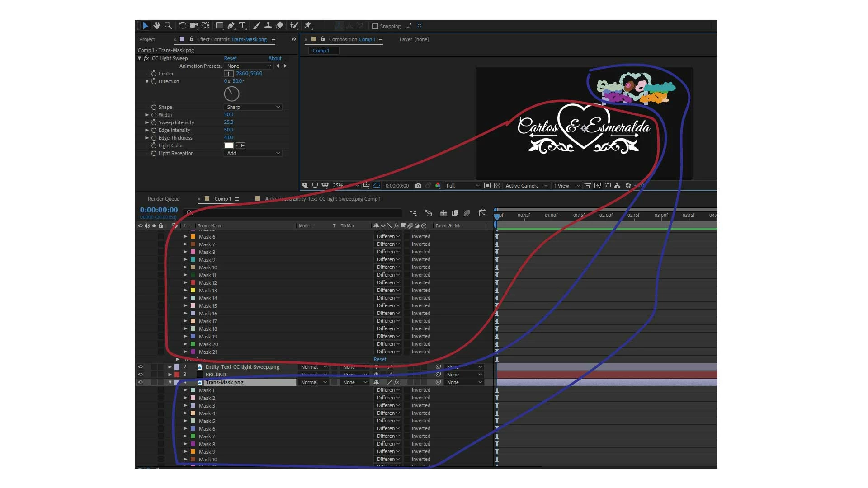This screenshot has width=868, height=488.
Task: Hide the BKGRND layer
Action: coord(140,375)
